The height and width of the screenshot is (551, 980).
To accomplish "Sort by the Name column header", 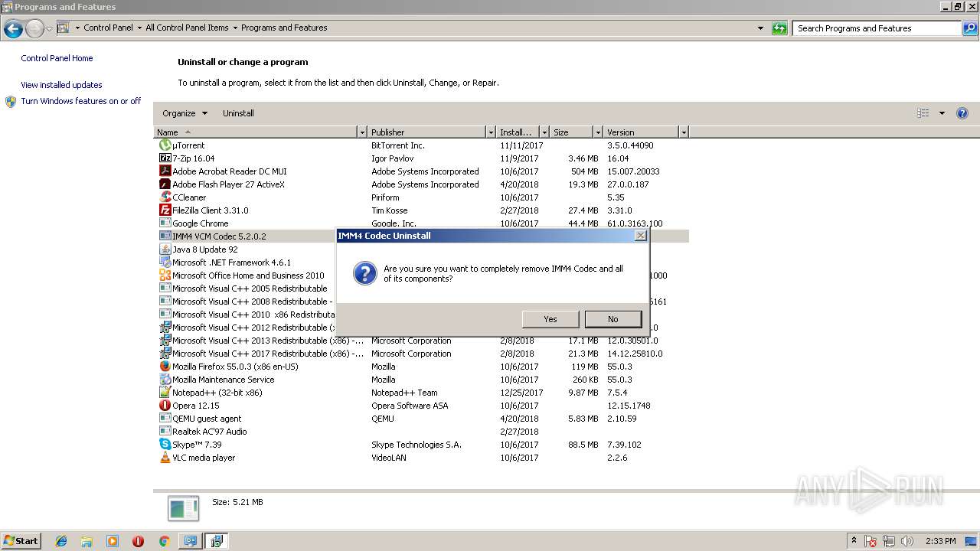I will [256, 132].
